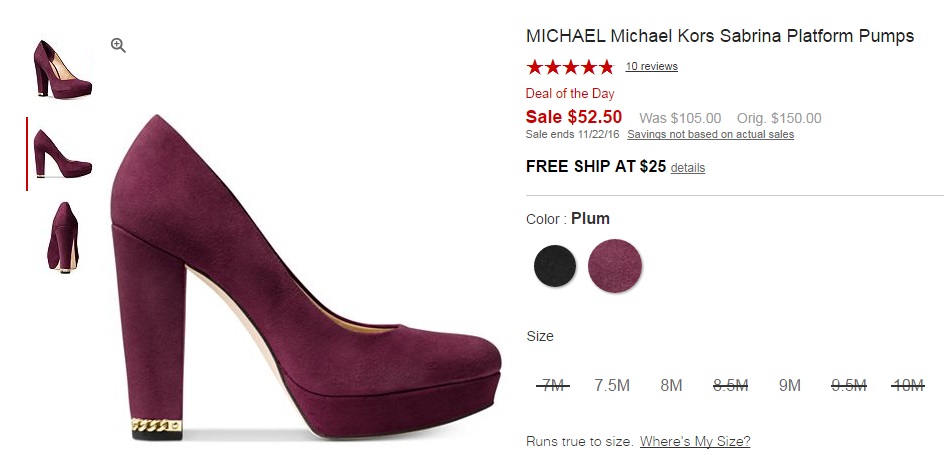
Task: Click unavailable size 10M
Action: (x=908, y=386)
